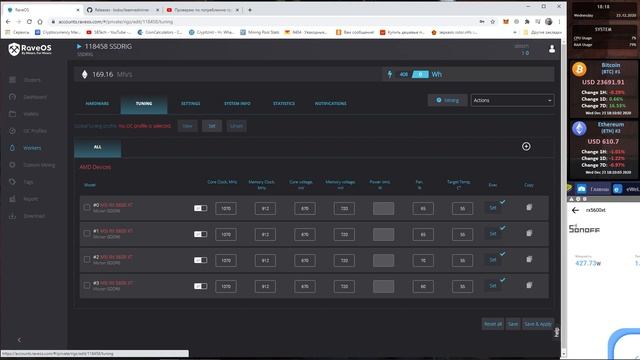Screen dimensions: 640x360
Task: Switch to the Hardware tab
Action: 97,104
